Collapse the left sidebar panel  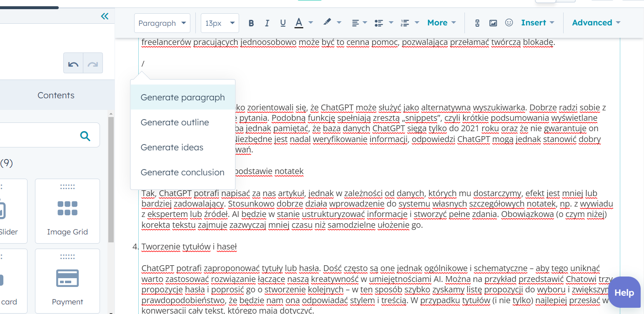(105, 16)
